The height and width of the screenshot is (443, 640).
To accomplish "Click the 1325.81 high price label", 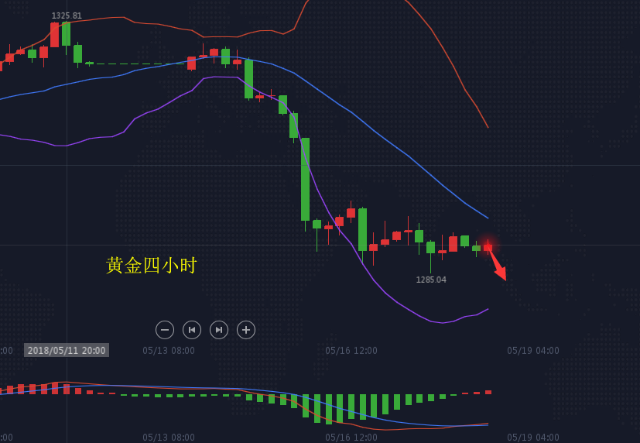I will tap(67, 16).
